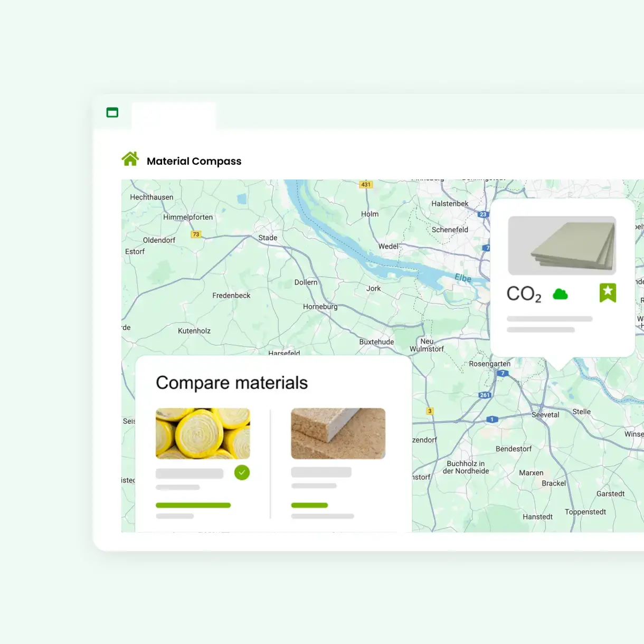Click the Seevetal map label

tap(545, 414)
